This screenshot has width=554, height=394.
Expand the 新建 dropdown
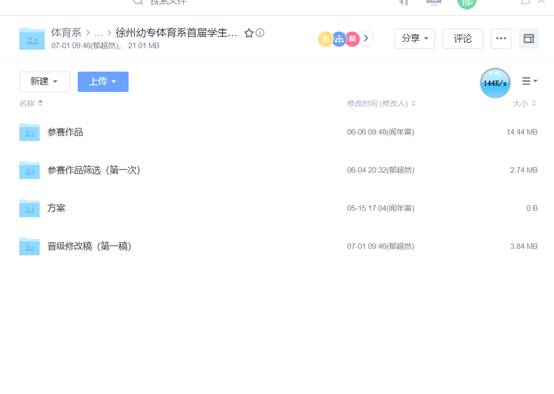(x=45, y=82)
